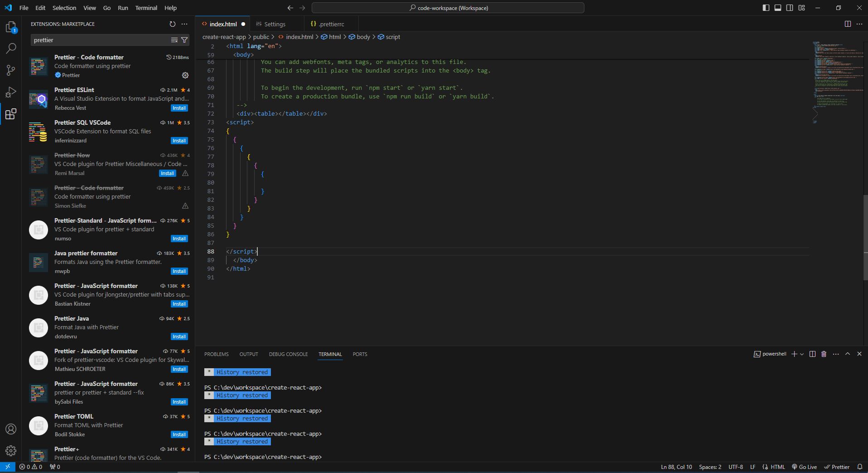
Task: Create a new terminal with plus
Action: 794,354
